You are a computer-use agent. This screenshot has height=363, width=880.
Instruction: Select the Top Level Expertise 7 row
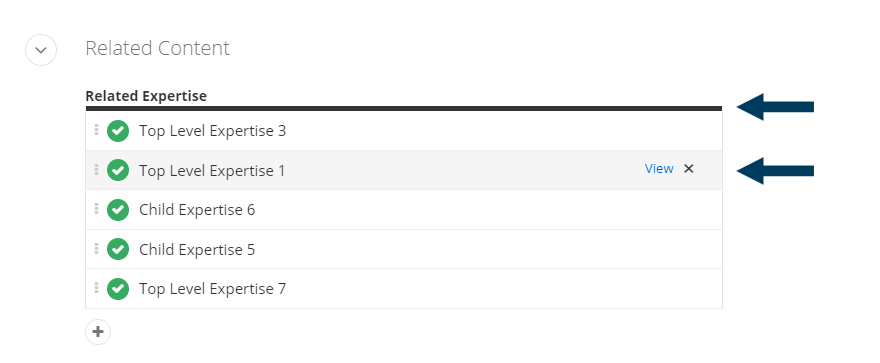click(404, 289)
